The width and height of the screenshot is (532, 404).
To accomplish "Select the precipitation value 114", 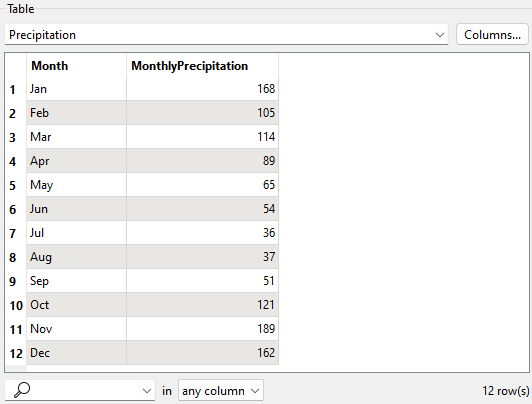I will 203,137.
